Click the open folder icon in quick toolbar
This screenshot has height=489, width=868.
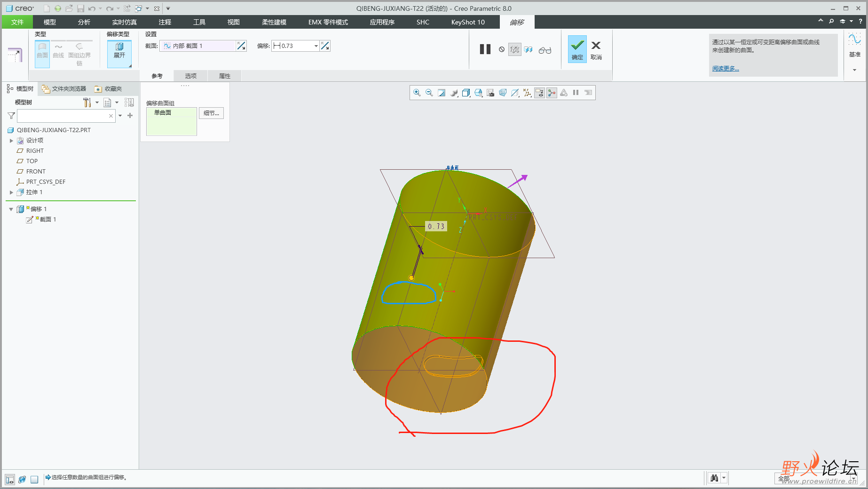[x=69, y=8]
